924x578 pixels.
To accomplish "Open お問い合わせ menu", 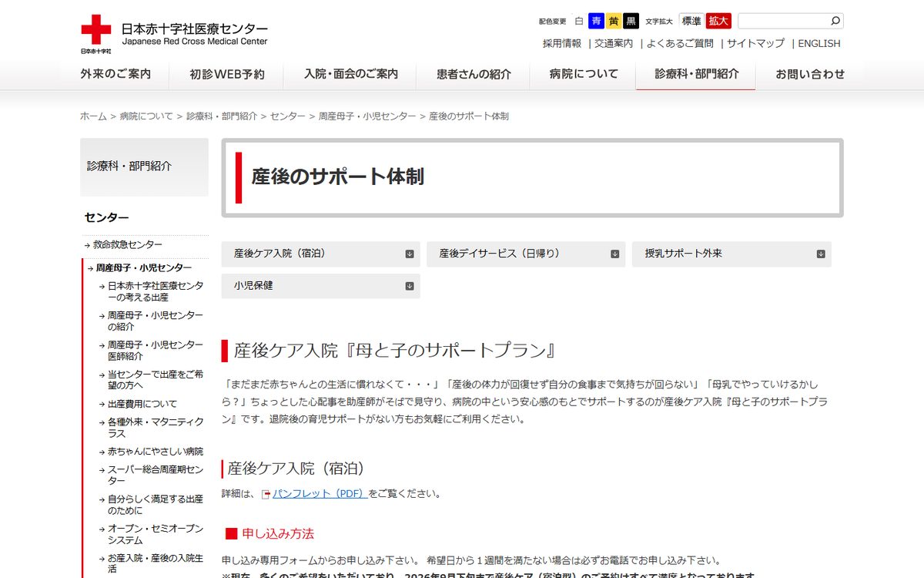I will [x=810, y=74].
